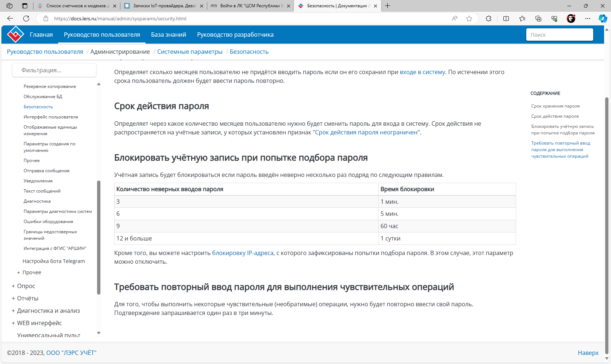Screen dimensions: 611x364
Task: Click the Наверх link in footer
Action: tap(588, 353)
